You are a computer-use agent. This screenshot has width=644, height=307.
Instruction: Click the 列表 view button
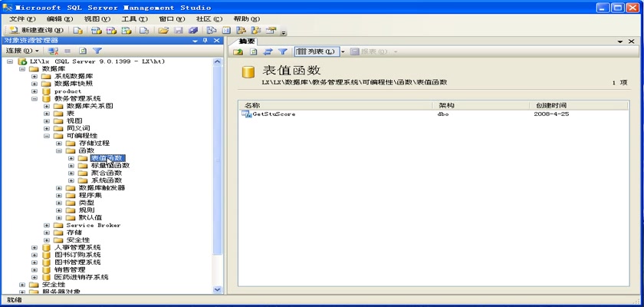317,51
